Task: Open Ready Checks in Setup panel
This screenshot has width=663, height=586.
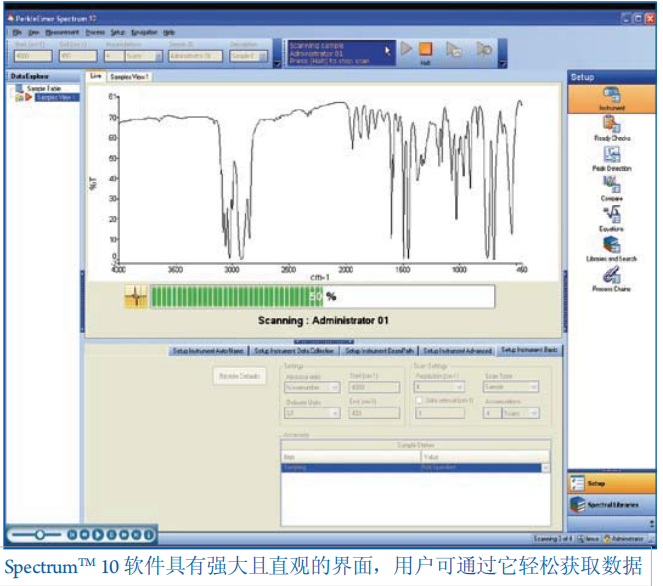Action: tap(612, 124)
